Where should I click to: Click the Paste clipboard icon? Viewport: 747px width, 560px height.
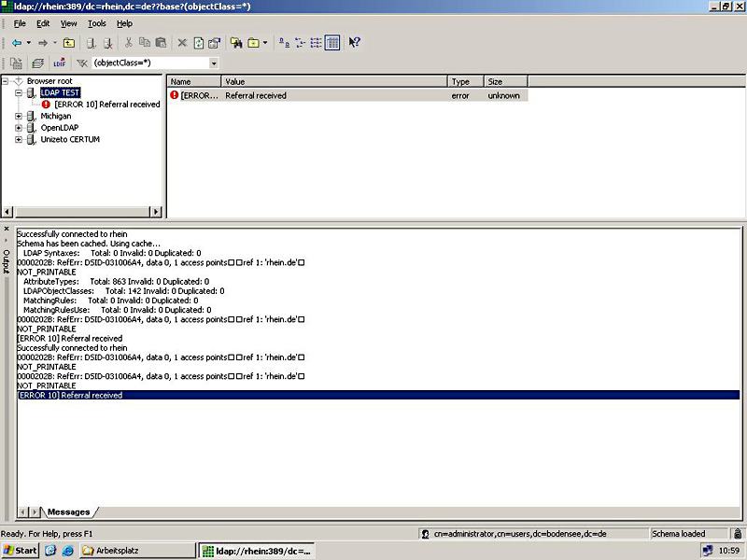pos(161,43)
